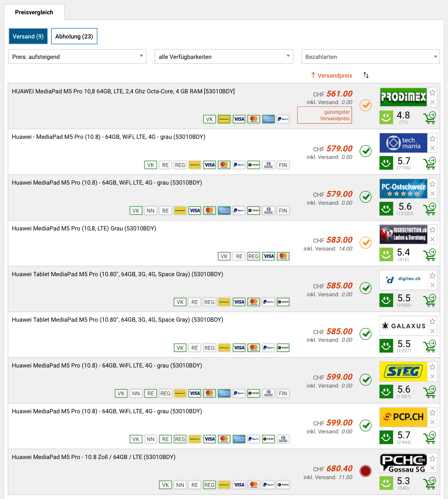The width and height of the screenshot is (448, 499).
Task: Favorite the techmania shop with star
Action: pyautogui.click(x=433, y=139)
